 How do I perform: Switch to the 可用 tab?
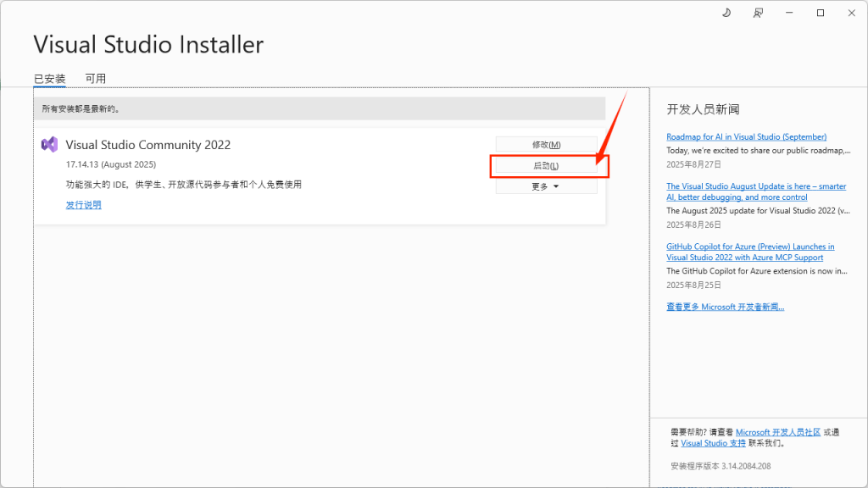pyautogui.click(x=97, y=78)
